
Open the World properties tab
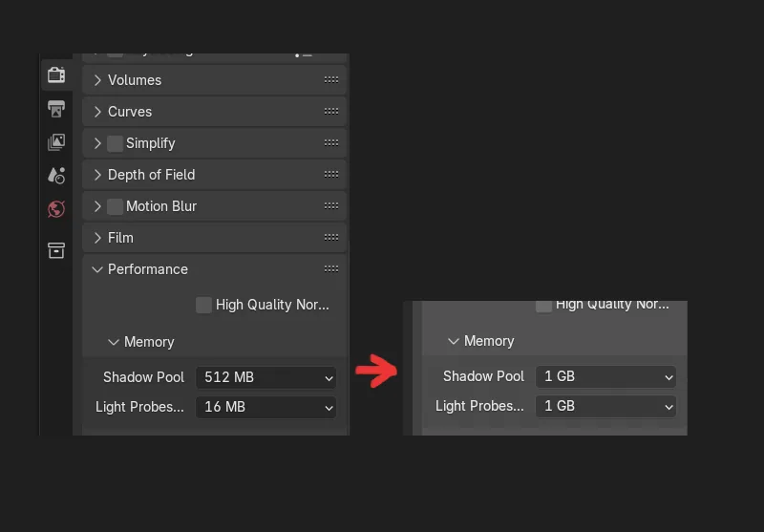coord(56,209)
